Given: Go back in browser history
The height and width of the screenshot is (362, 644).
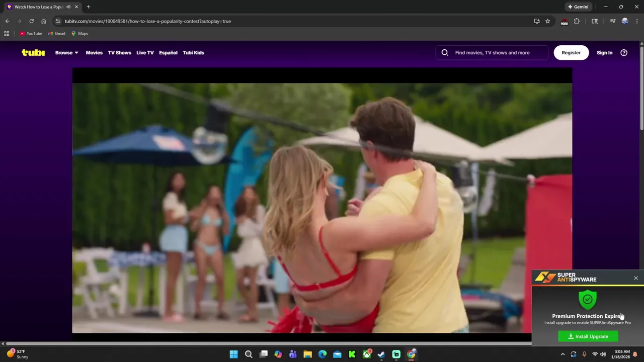Looking at the screenshot, I should pyautogui.click(x=7, y=21).
